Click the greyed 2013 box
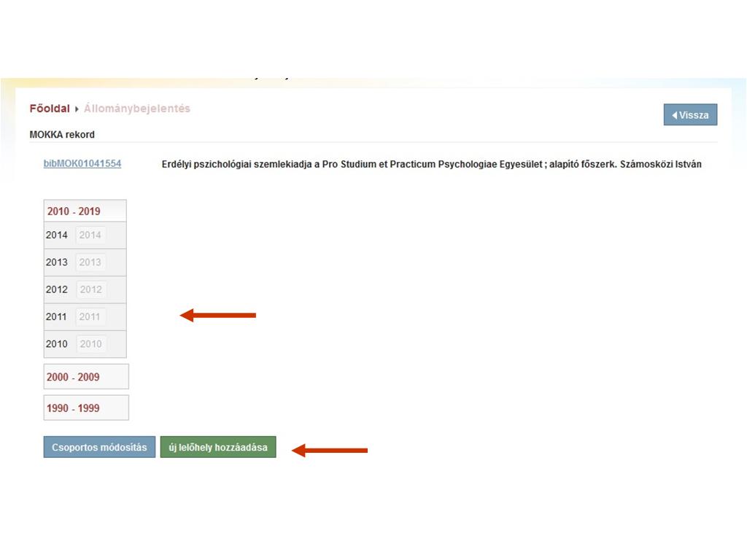 (90, 262)
